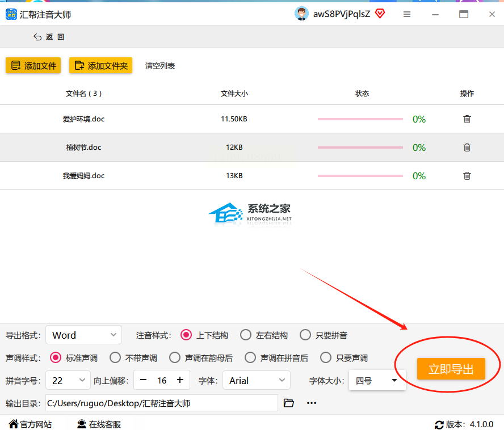Maximize the 汇帮注音大师 window
Viewport: 504px width, 430px height.
click(464, 14)
